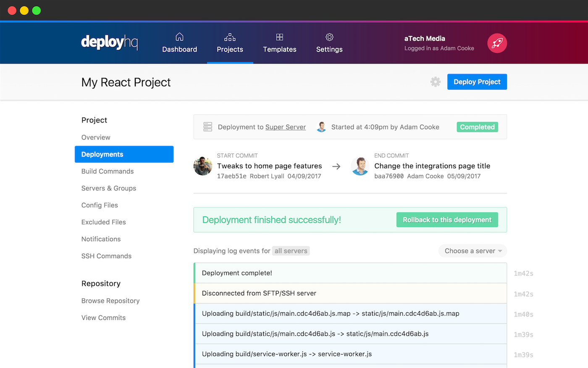This screenshot has width=588, height=368.
Task: Click aTech Media account name
Action: [425, 39]
